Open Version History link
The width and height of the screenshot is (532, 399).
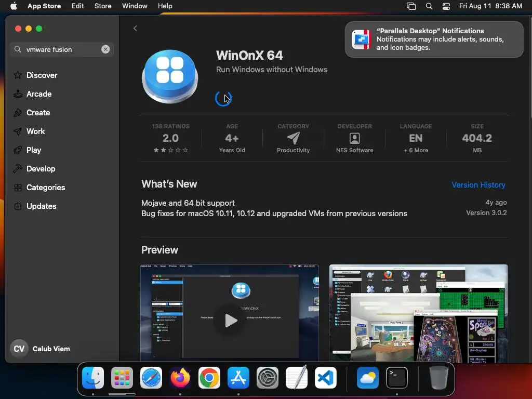click(x=478, y=184)
